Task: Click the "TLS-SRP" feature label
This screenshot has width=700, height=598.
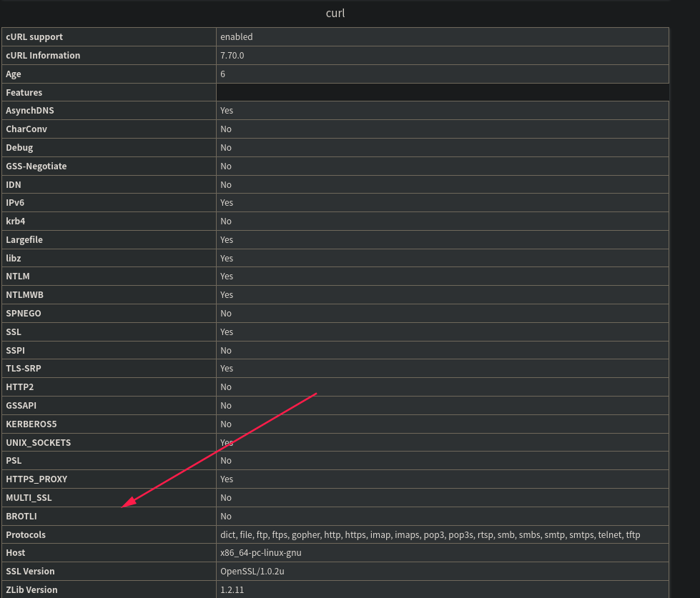Action: (23, 369)
